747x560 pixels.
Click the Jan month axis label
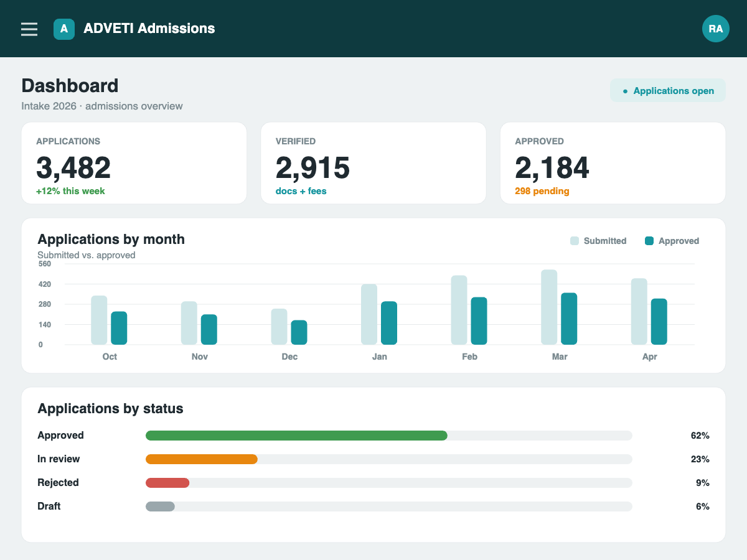380,357
